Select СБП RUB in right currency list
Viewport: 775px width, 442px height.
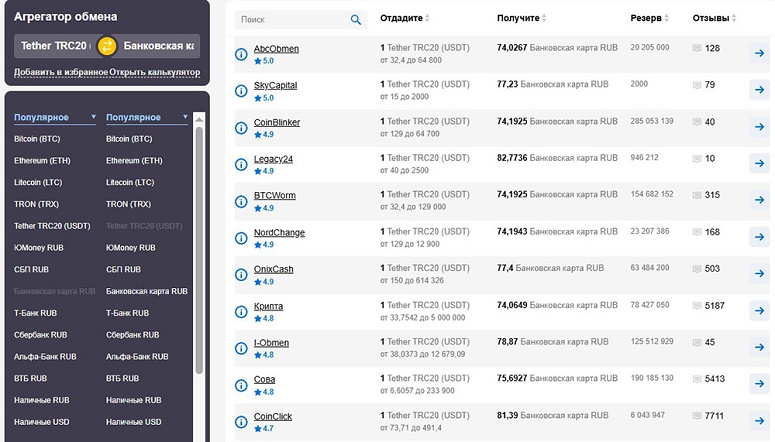pos(124,269)
